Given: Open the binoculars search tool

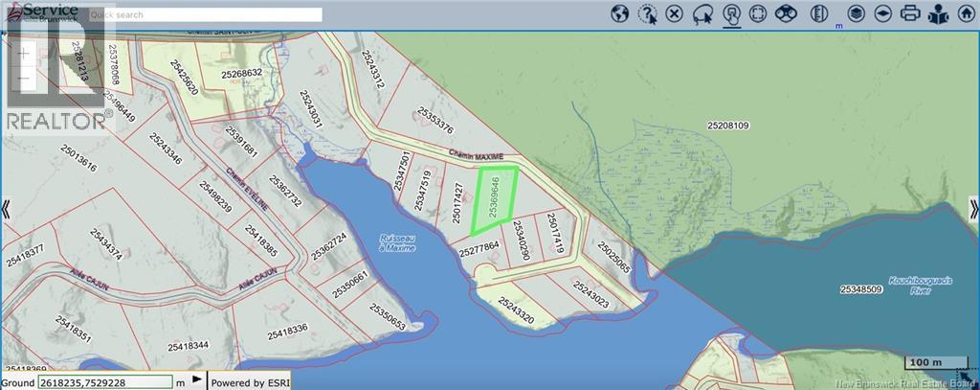Looking at the screenshot, I should click(786, 13).
